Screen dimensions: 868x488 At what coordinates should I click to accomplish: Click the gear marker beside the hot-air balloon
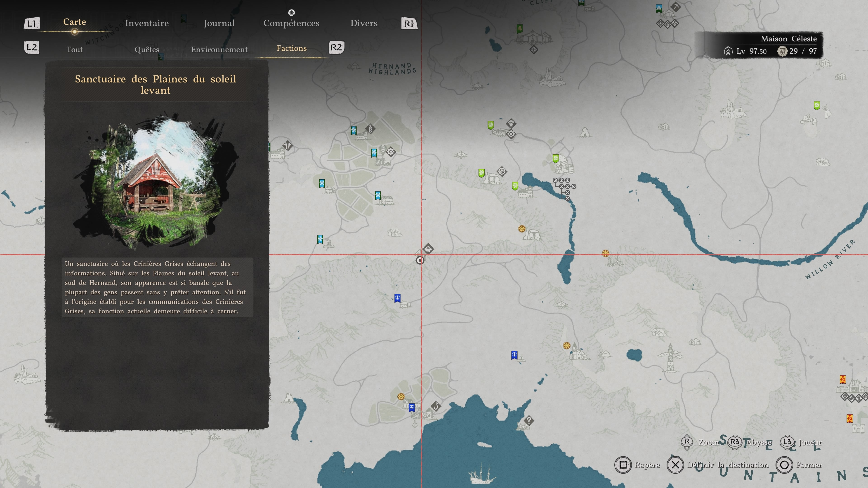pos(391,152)
